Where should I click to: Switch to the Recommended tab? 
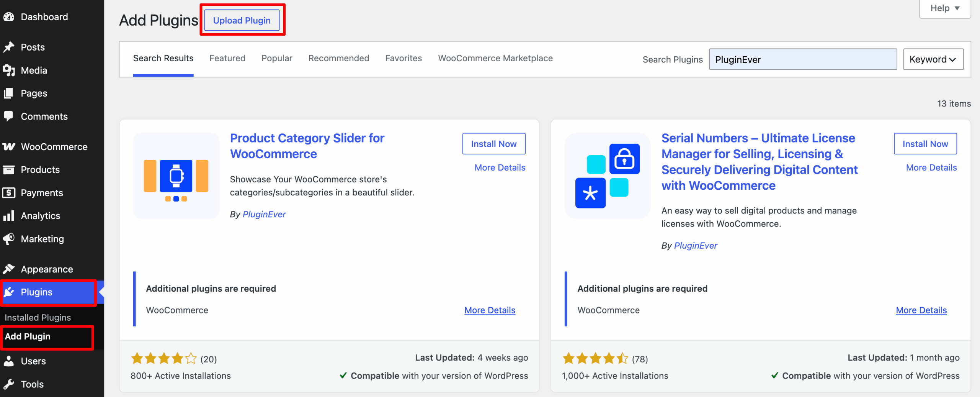click(339, 58)
